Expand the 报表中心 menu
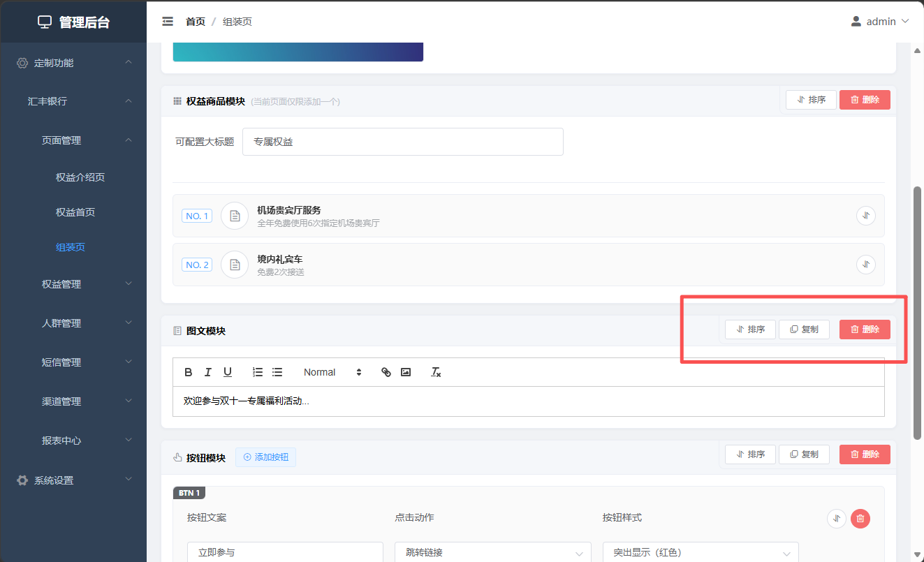This screenshot has height=562, width=924. pos(73,441)
